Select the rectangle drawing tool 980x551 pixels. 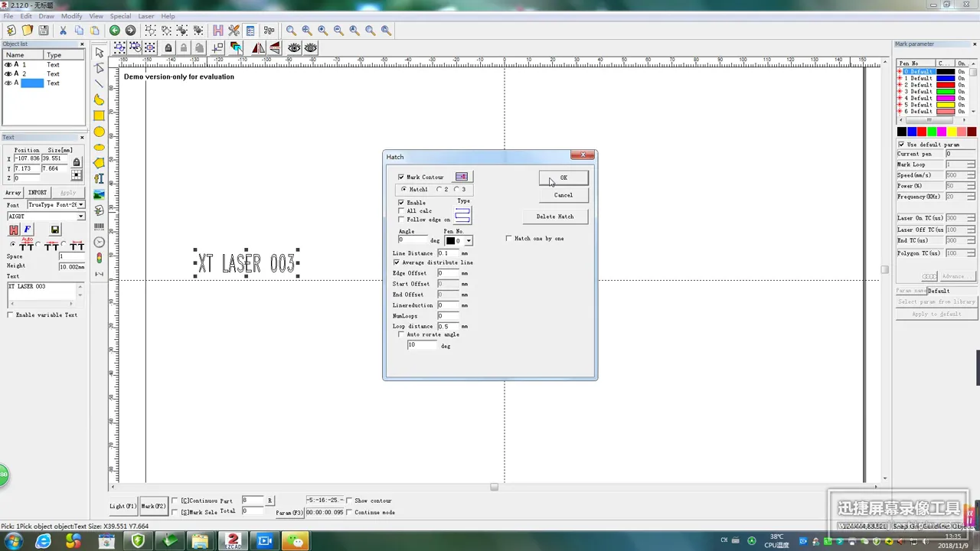pos(99,116)
